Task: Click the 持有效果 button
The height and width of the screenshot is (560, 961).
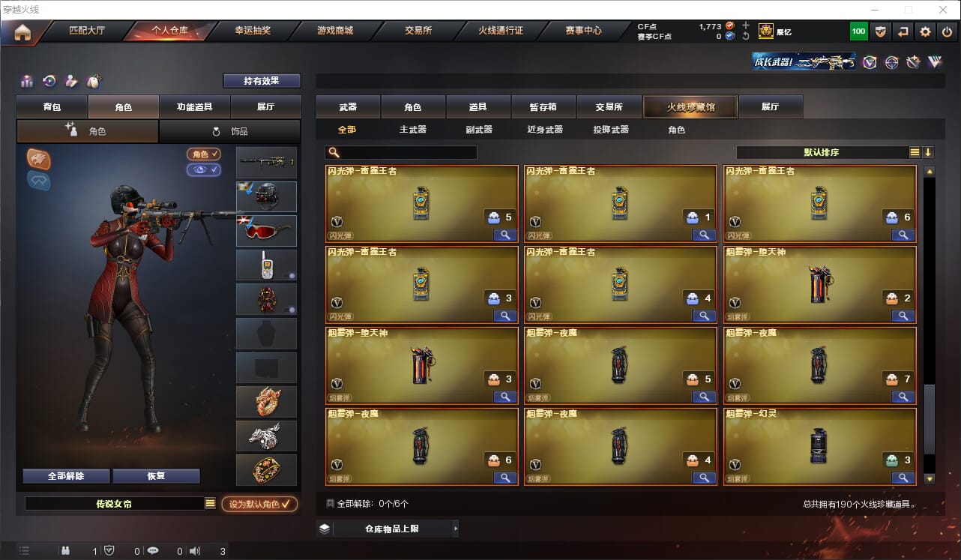Action: click(262, 80)
